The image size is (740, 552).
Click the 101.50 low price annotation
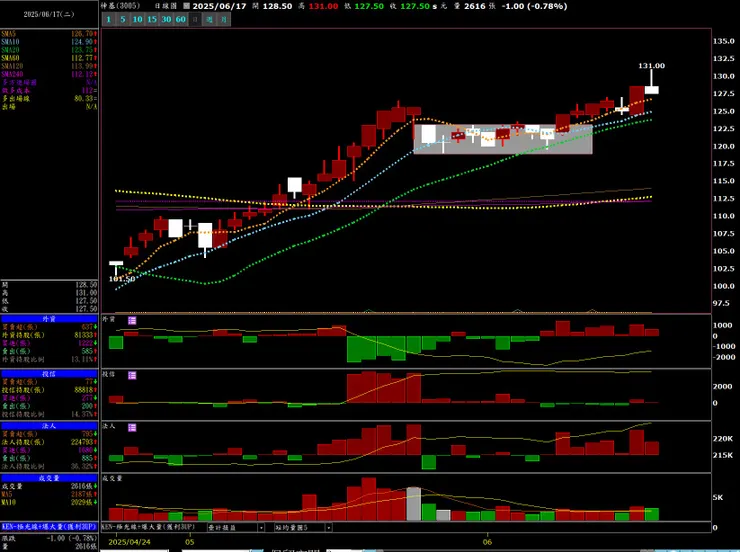[122, 279]
